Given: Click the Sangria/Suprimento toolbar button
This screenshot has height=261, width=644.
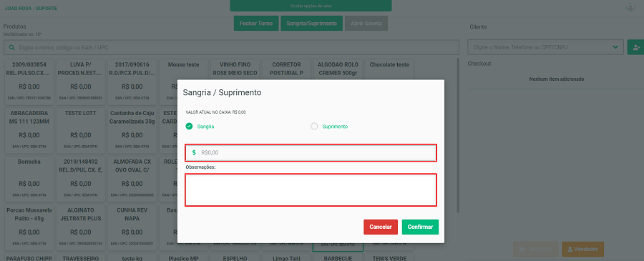Looking at the screenshot, I should tap(312, 24).
